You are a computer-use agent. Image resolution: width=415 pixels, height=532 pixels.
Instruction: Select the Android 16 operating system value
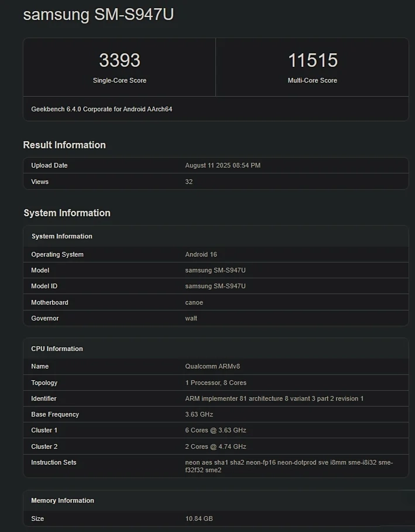pyautogui.click(x=201, y=254)
